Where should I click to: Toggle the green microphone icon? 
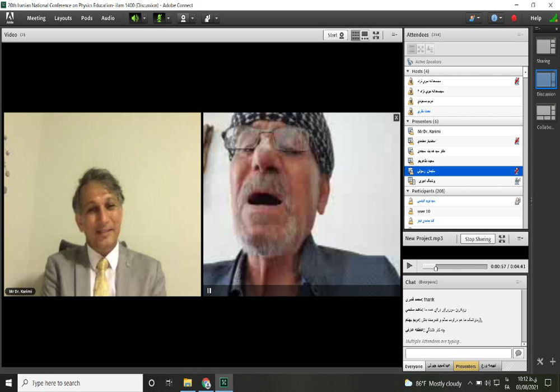tap(158, 18)
